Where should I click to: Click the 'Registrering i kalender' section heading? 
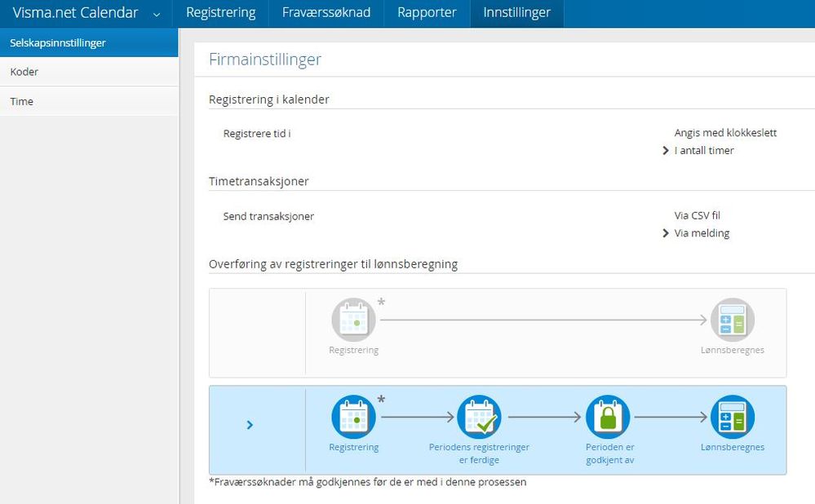click(x=268, y=99)
